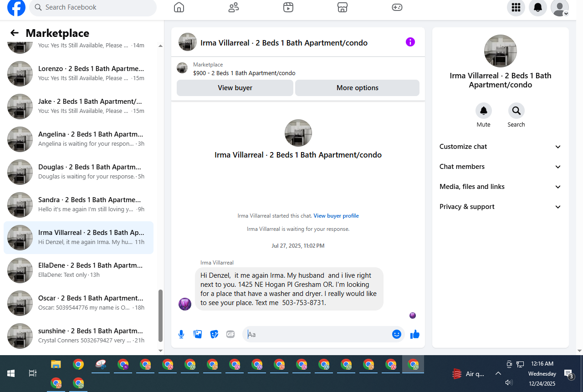Mute the conversation with bell icon
Image resolution: width=583 pixels, height=392 pixels.
click(484, 111)
